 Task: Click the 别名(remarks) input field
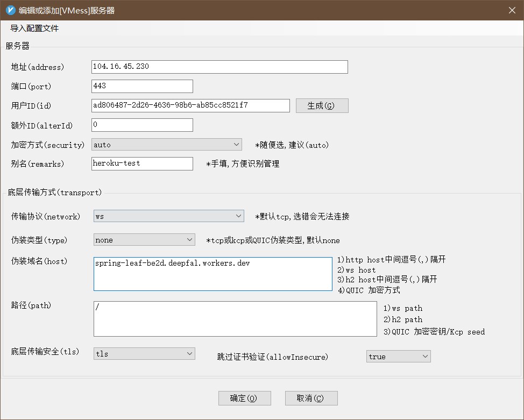coord(142,163)
